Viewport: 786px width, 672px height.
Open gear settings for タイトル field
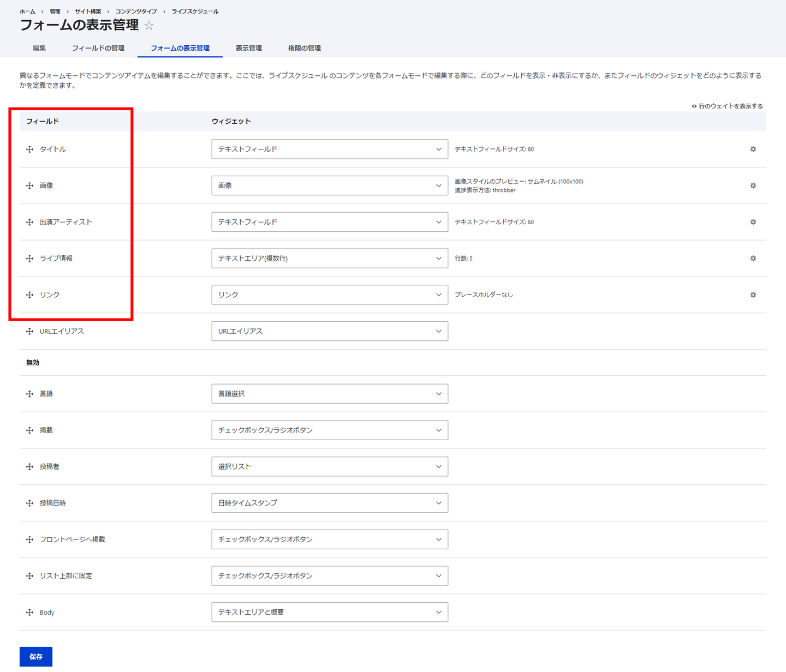click(x=753, y=149)
